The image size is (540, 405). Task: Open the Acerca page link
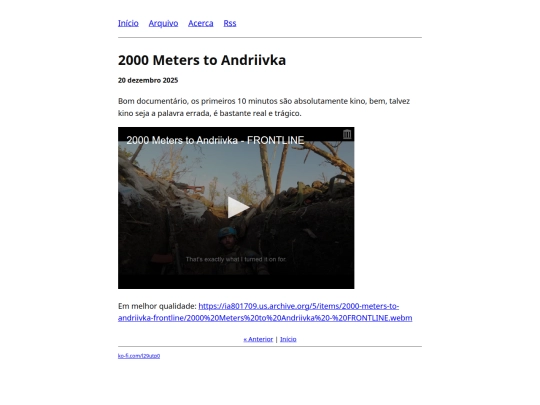click(200, 23)
